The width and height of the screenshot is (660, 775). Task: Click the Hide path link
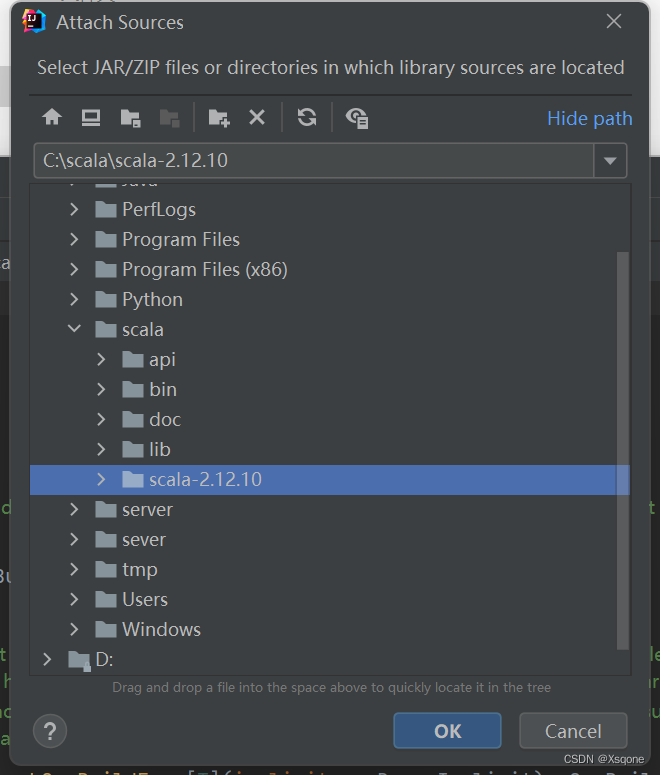pyautogui.click(x=589, y=119)
